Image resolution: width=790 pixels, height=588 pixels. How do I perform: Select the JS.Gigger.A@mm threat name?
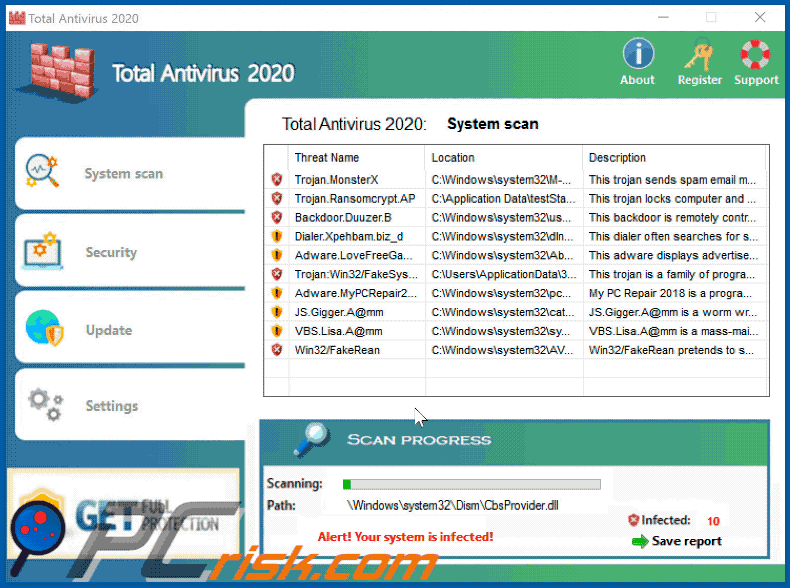click(339, 312)
